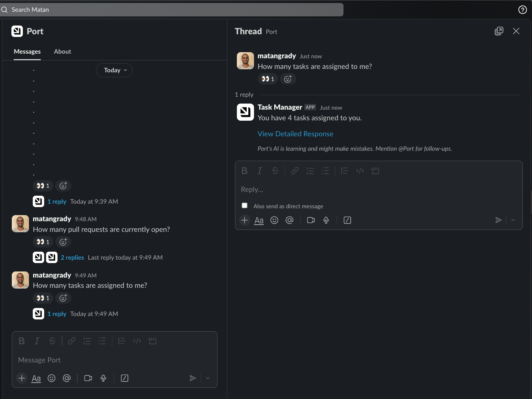This screenshot has width=532, height=399.
Task: Click video clip icon in Message Port composer
Action: (x=88, y=378)
